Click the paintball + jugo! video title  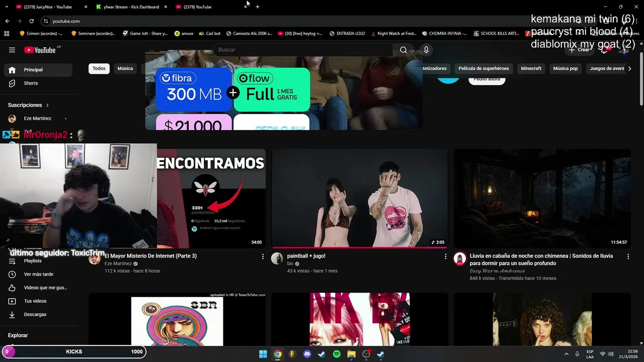click(x=306, y=256)
